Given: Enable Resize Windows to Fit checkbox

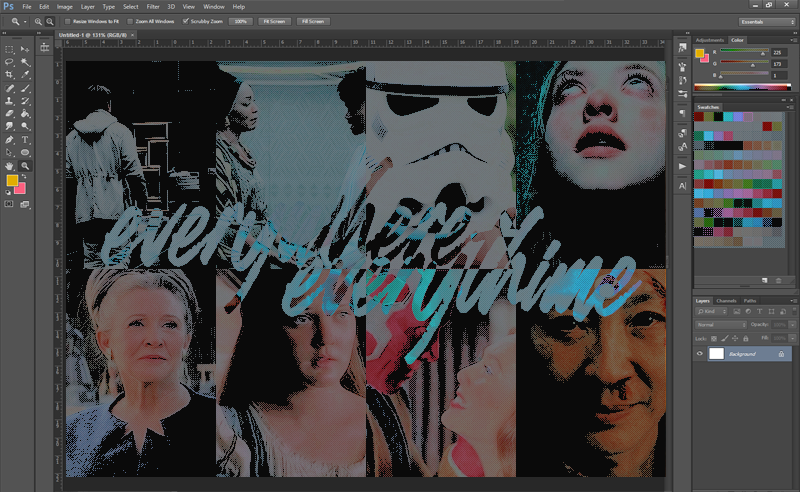Looking at the screenshot, I should coord(67,21).
